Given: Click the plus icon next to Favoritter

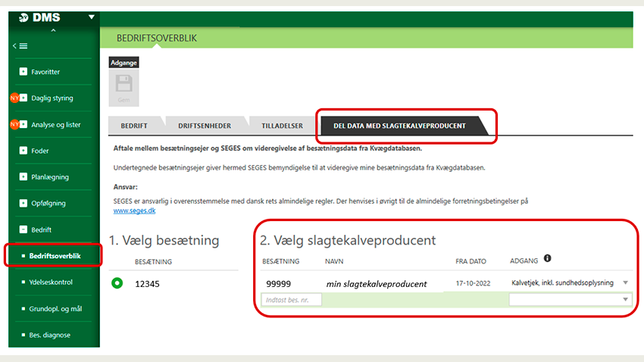Looking at the screenshot, I should point(23,72).
